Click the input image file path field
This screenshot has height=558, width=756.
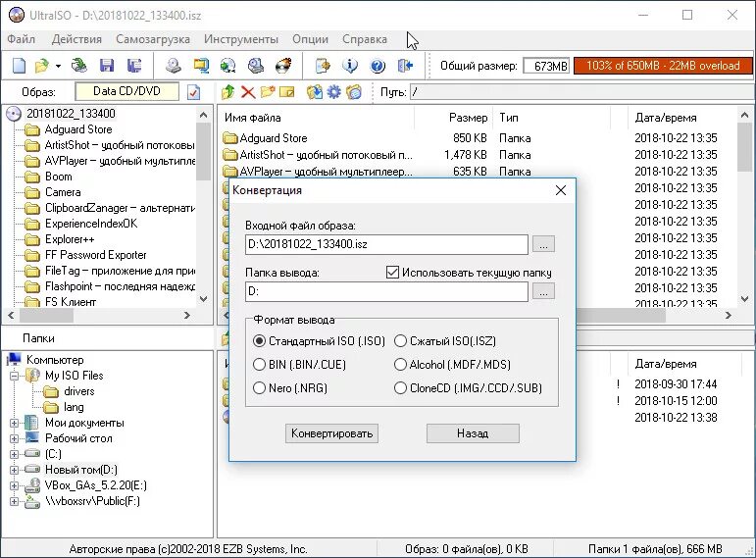[386, 244]
